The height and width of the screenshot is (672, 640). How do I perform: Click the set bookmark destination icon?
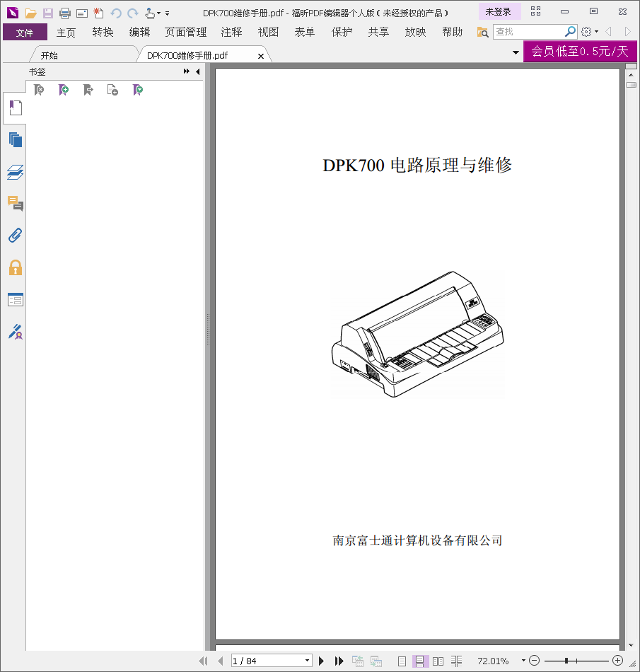click(x=88, y=90)
